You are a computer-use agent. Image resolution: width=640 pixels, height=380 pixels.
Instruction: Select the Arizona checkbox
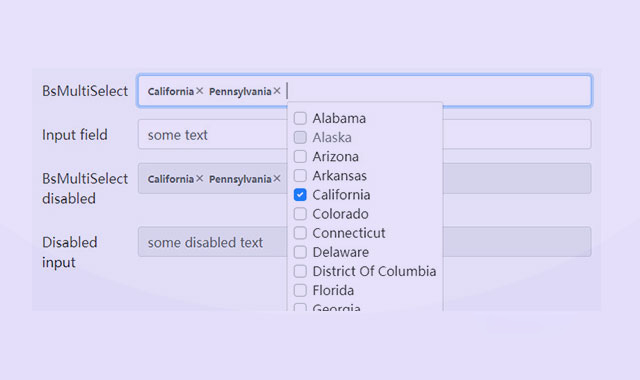pos(300,156)
